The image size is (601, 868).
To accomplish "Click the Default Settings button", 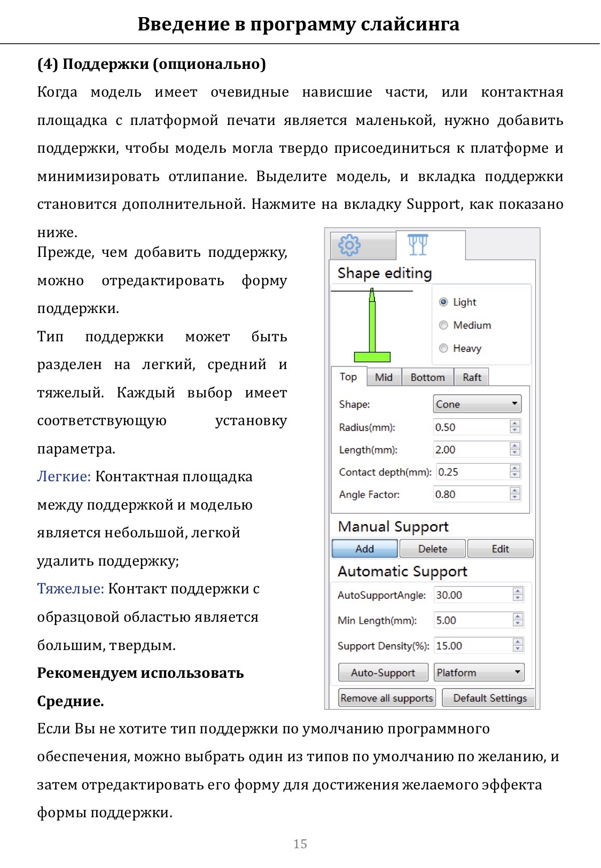I will click(x=489, y=698).
